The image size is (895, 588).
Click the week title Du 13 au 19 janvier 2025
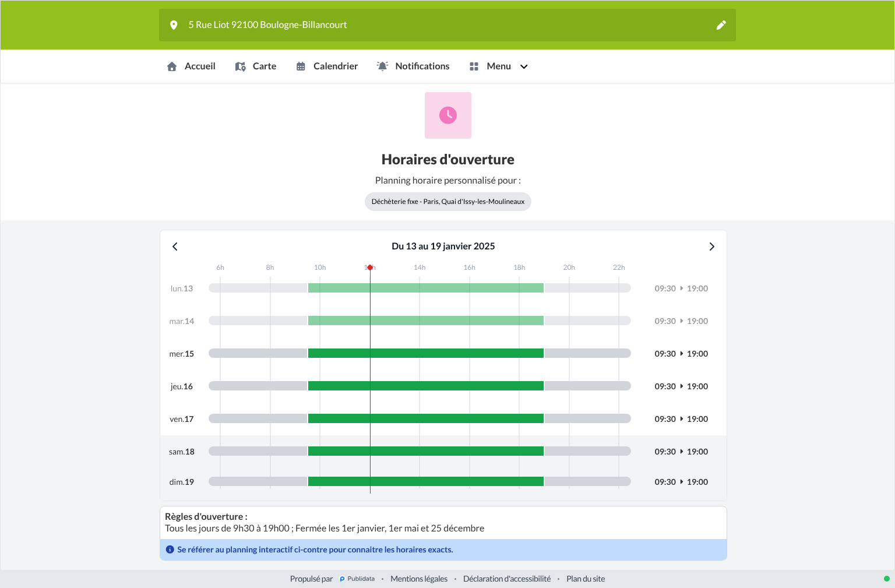pos(443,246)
